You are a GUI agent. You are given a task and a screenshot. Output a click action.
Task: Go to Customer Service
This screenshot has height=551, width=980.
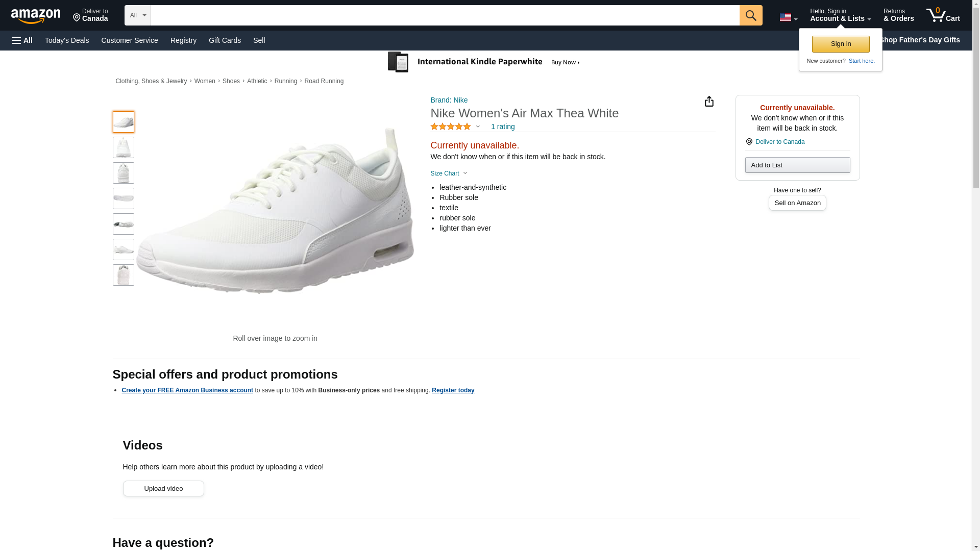coord(130,40)
